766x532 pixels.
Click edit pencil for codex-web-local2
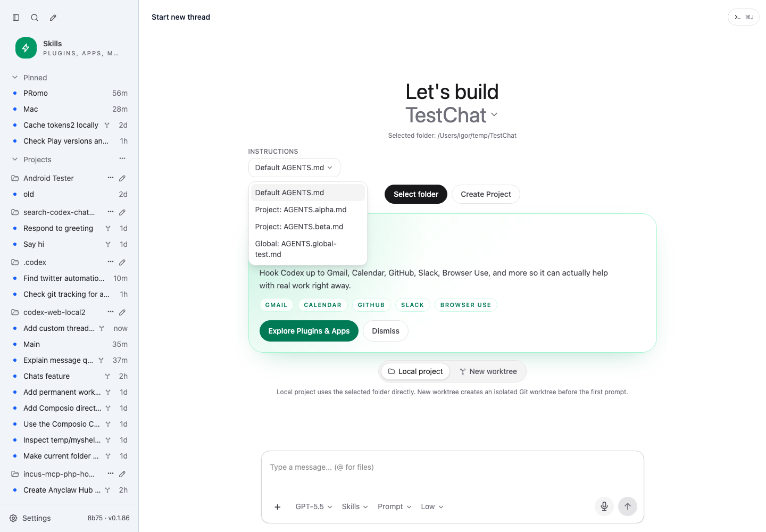[x=122, y=312]
